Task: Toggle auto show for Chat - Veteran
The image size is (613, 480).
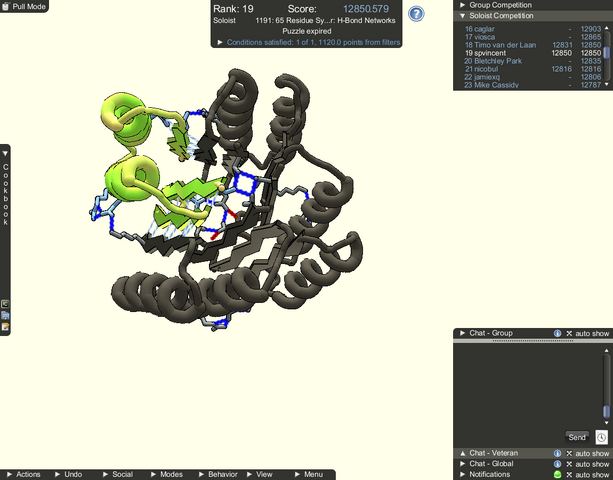Action: click(x=588, y=453)
